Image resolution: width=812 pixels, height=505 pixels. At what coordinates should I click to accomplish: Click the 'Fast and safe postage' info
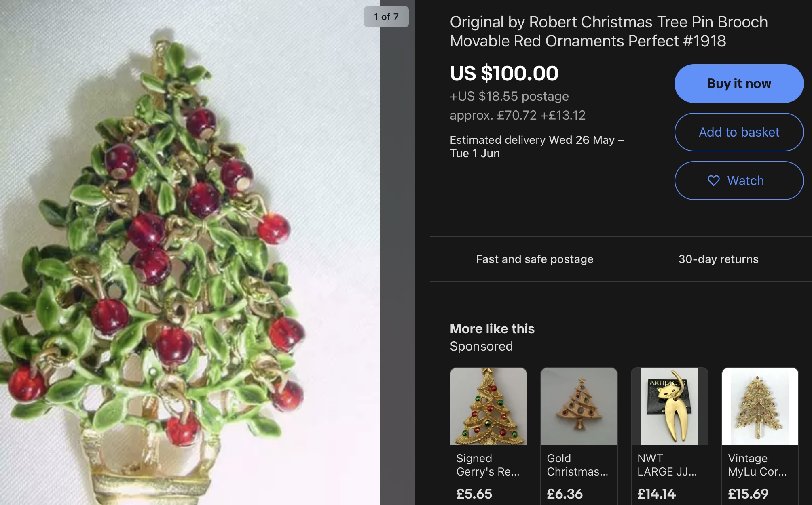[535, 259]
